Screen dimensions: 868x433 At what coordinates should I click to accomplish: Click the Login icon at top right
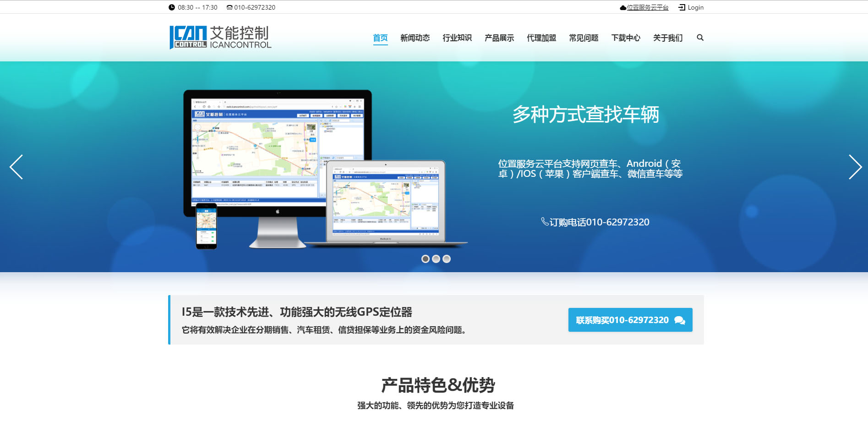[682, 7]
